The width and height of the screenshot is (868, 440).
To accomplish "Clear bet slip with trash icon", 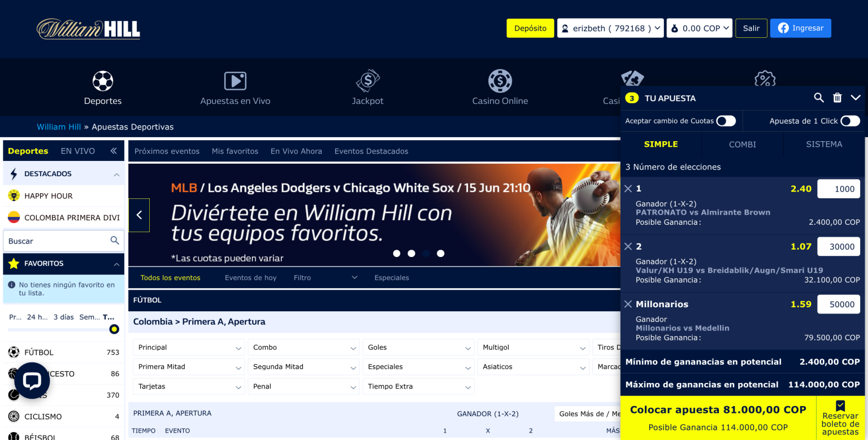I will (x=837, y=98).
